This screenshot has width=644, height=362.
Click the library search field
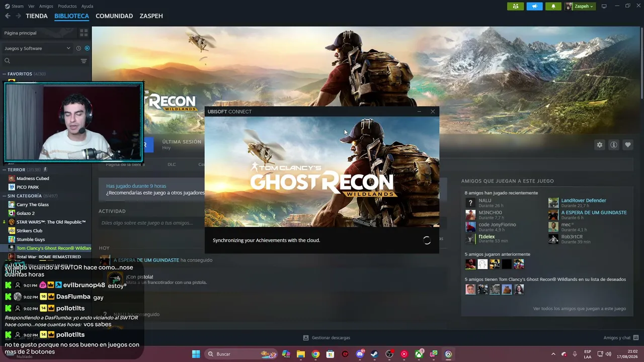point(41,61)
